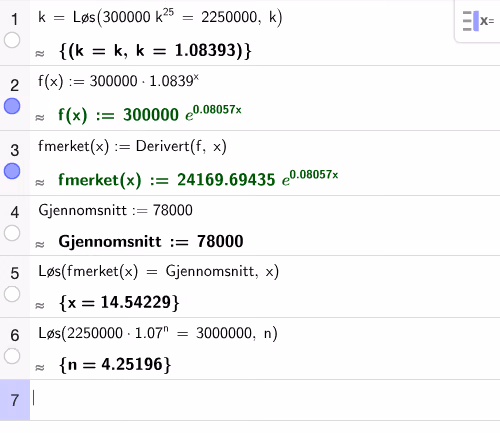Click output k = 1.08393 result
Image resolution: width=500 pixels, height=433 pixels.
pos(155,51)
